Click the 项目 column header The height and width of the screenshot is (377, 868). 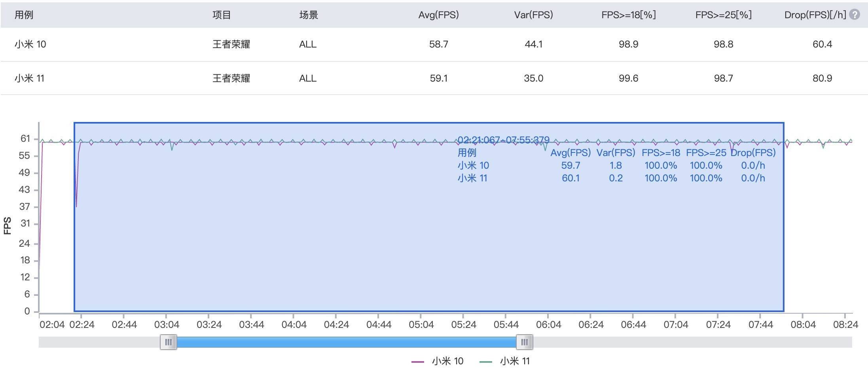coord(222,15)
